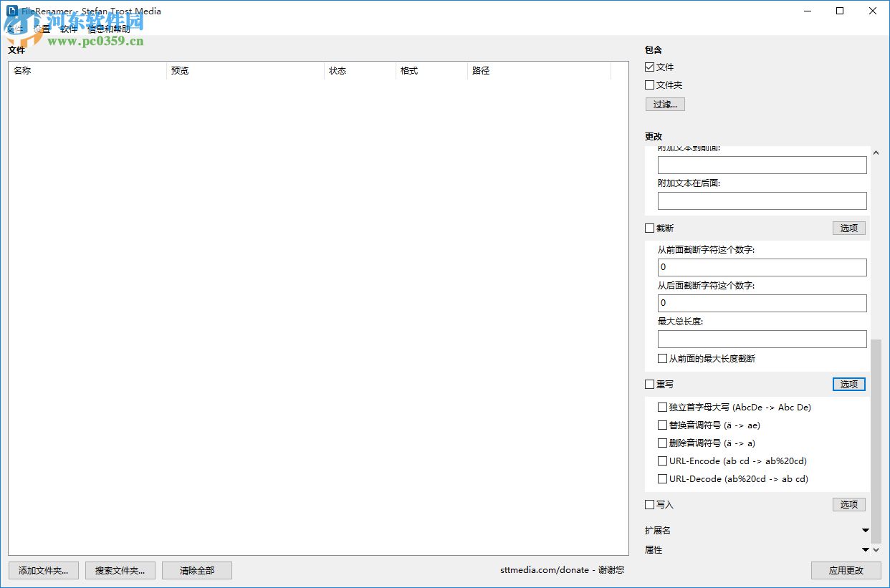
Task: Enable the 文件夹 checkbox under 包含
Action: point(649,85)
